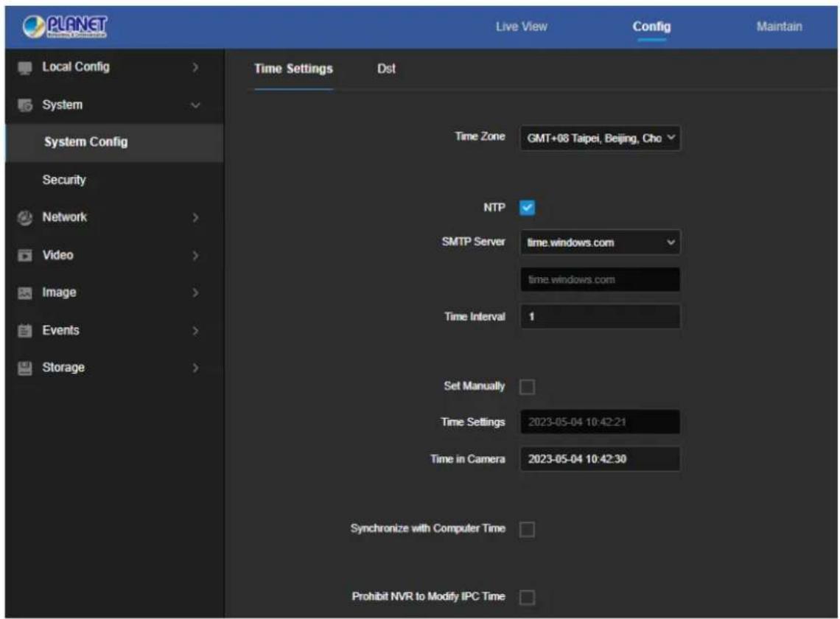840x619 pixels.
Task: Switch to the Dst tab
Action: click(386, 69)
